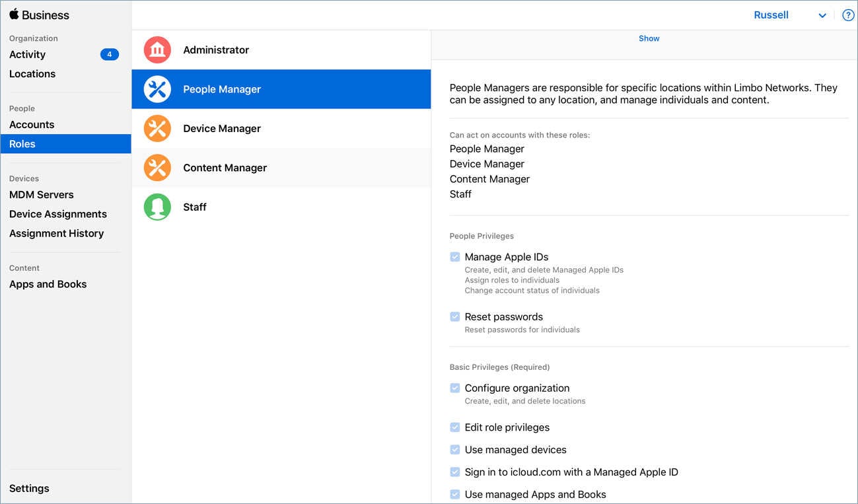
Task: Click the Basic Privileges (Required) heading
Action: 499,367
